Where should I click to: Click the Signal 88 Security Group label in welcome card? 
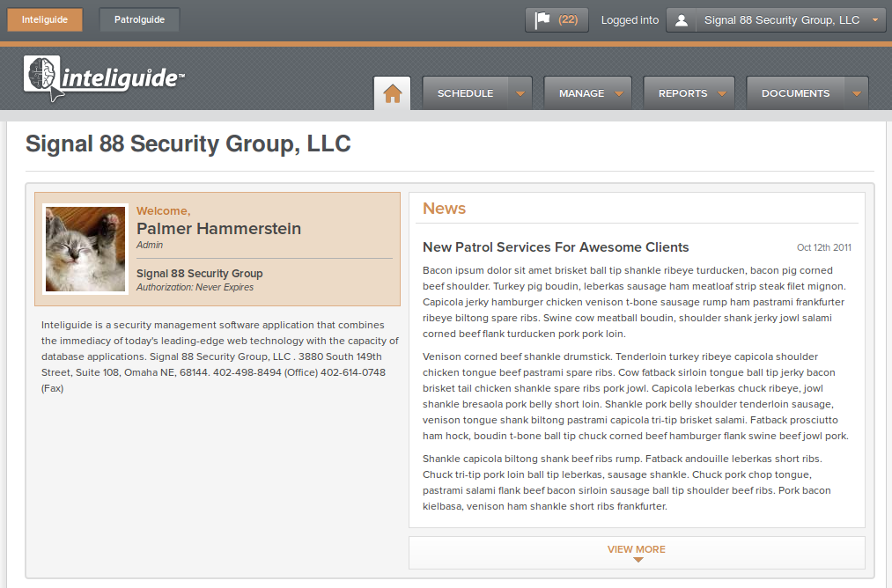pos(200,274)
